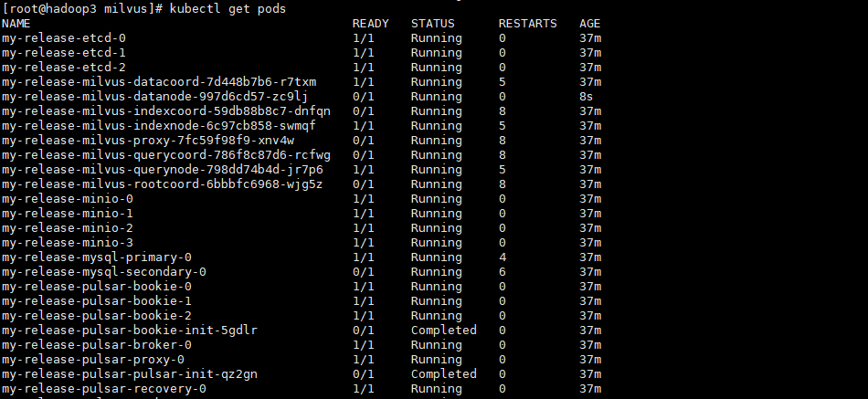Select pod name my-release-pulsar-pulsar-init-qz2gn
The width and height of the screenshot is (868, 399).
130,374
